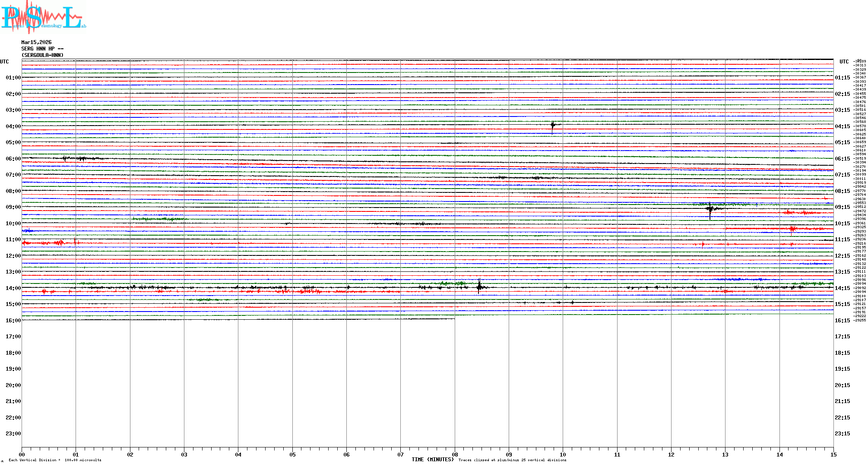Select the 14:00 hour label on left
Screen dimensions: 868x466
[x=13, y=288]
